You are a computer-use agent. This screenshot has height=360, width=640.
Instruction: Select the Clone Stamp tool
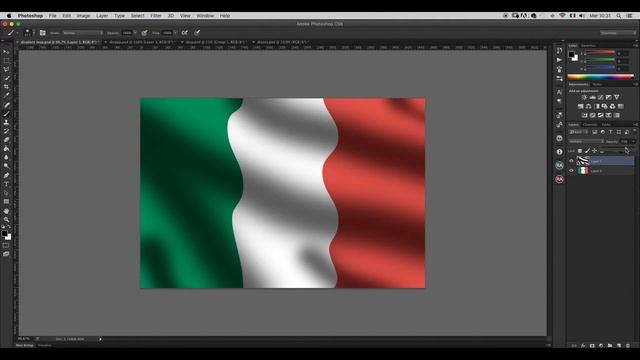[x=6, y=122]
